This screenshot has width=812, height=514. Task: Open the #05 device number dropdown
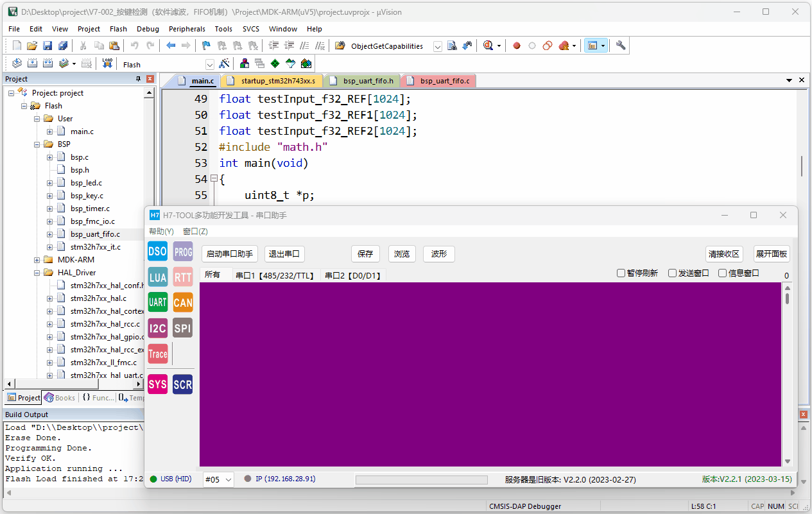[229, 479]
